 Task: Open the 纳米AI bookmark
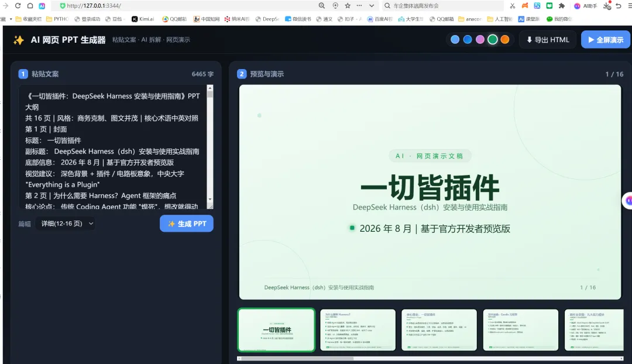(x=237, y=19)
